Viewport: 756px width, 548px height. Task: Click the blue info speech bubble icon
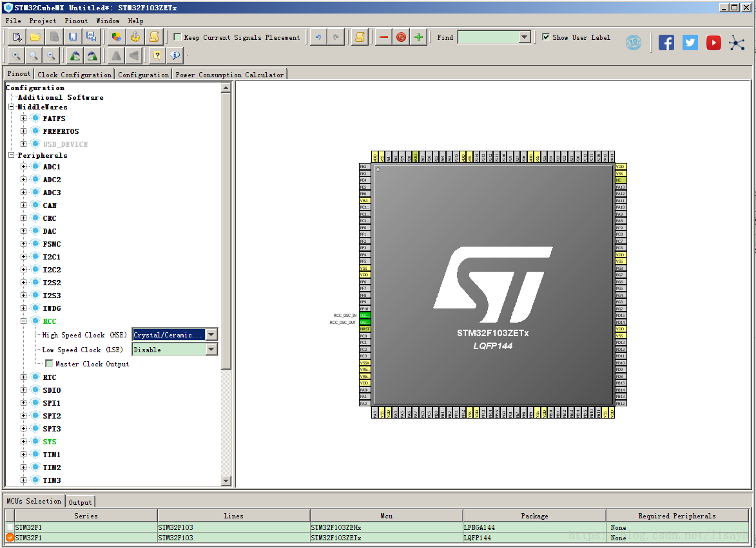tap(175, 56)
